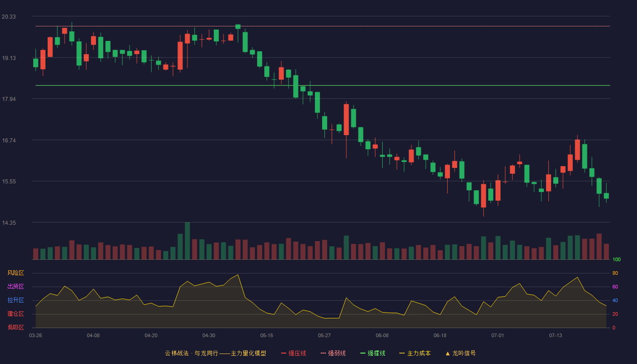Click the 风险区 zone label
The height and width of the screenshot is (364, 637).
pyautogui.click(x=15, y=273)
